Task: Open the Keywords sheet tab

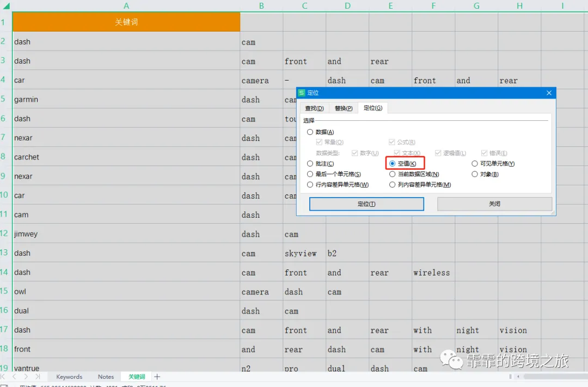Action: [x=69, y=377]
